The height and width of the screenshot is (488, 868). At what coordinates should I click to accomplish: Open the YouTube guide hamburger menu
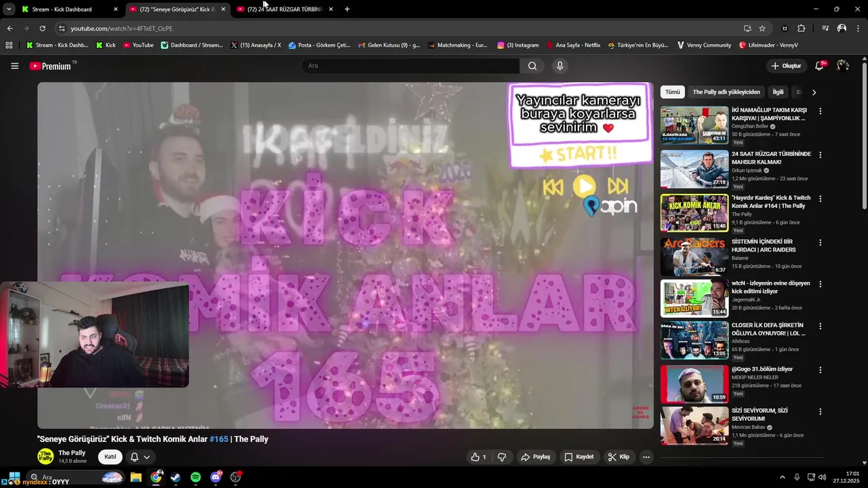click(14, 66)
